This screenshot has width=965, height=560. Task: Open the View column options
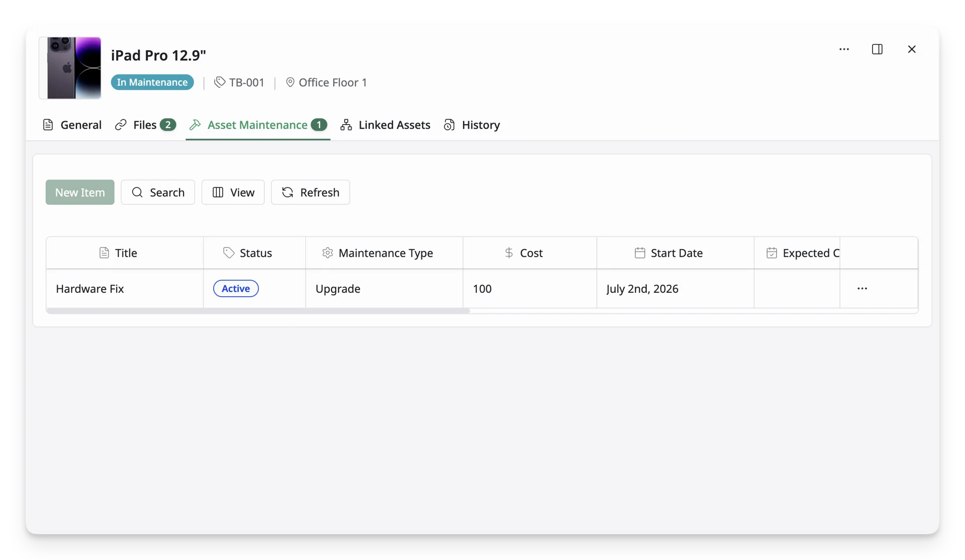pos(233,192)
